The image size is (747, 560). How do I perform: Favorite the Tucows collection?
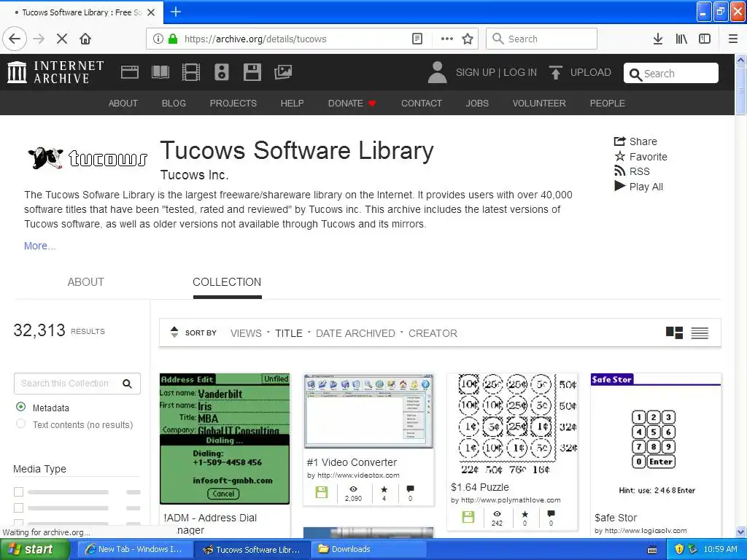[640, 157]
